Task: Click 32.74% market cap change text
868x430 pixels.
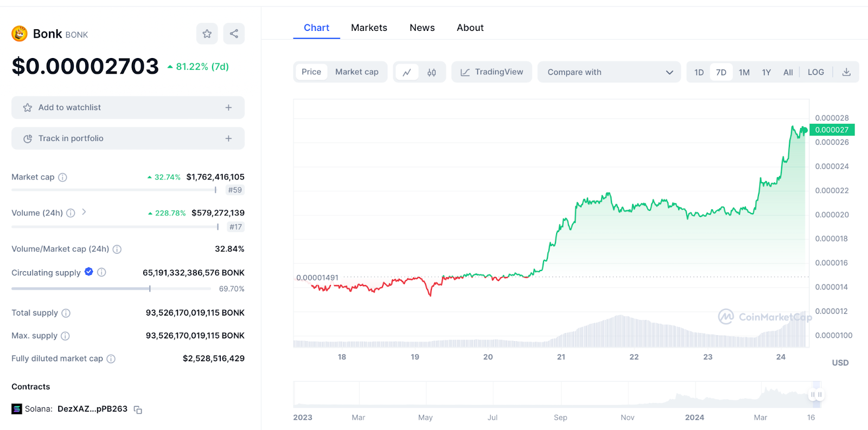Action: click(164, 177)
